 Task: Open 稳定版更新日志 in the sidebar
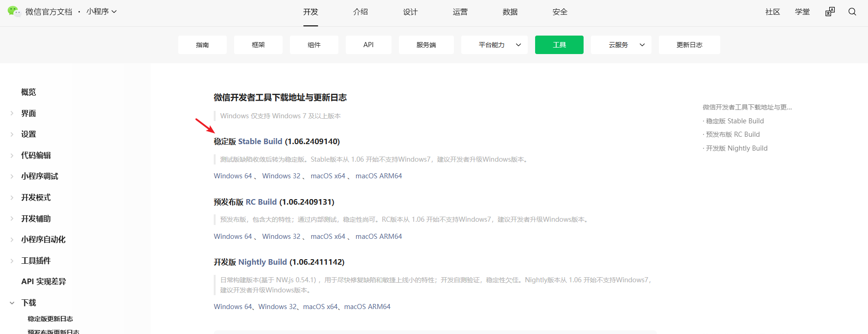pyautogui.click(x=50, y=319)
